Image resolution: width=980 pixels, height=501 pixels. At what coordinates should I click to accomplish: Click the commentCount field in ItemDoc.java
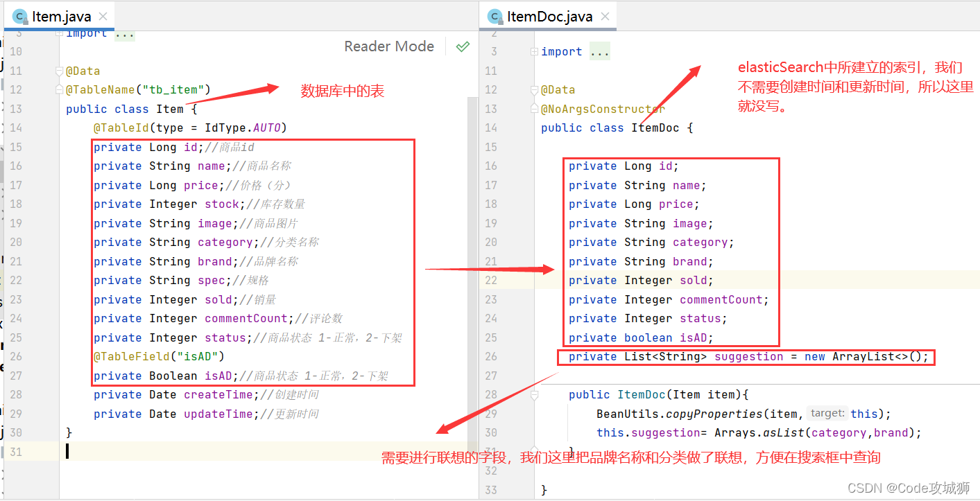[721, 300]
